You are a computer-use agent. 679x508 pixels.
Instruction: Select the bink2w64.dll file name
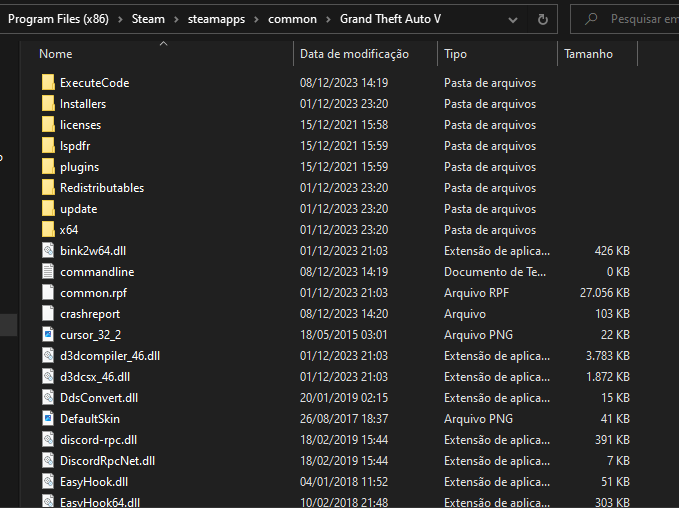[x=93, y=251]
